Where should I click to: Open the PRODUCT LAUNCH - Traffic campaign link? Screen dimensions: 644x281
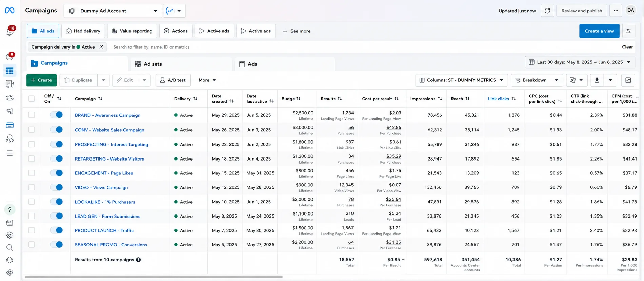coord(104,230)
